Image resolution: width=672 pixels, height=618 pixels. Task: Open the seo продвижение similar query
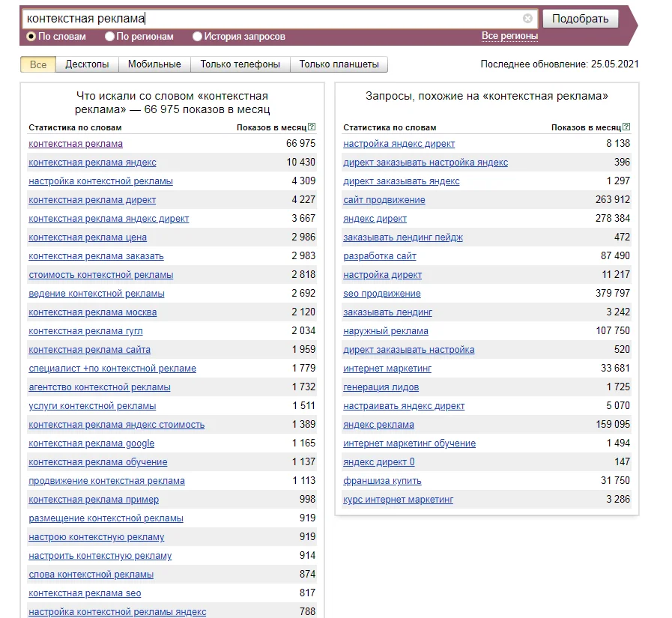(384, 293)
